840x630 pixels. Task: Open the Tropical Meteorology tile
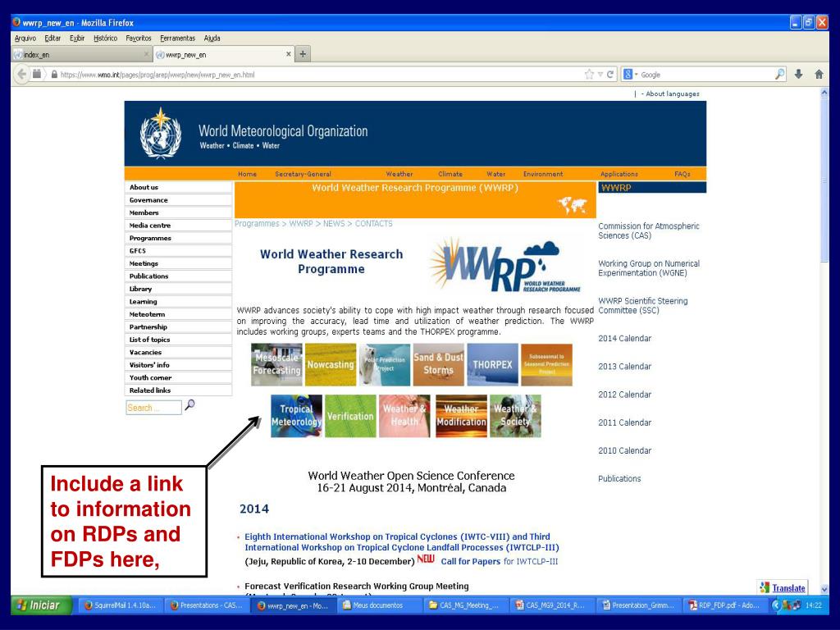coord(296,416)
